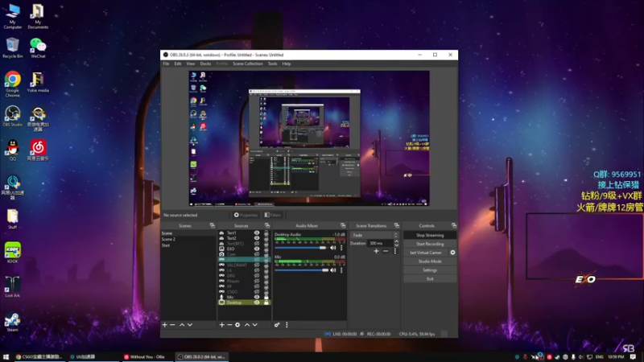Hide the Desktop source via its eye icon
Viewport: 644px width, 362px height.
pyautogui.click(x=257, y=302)
